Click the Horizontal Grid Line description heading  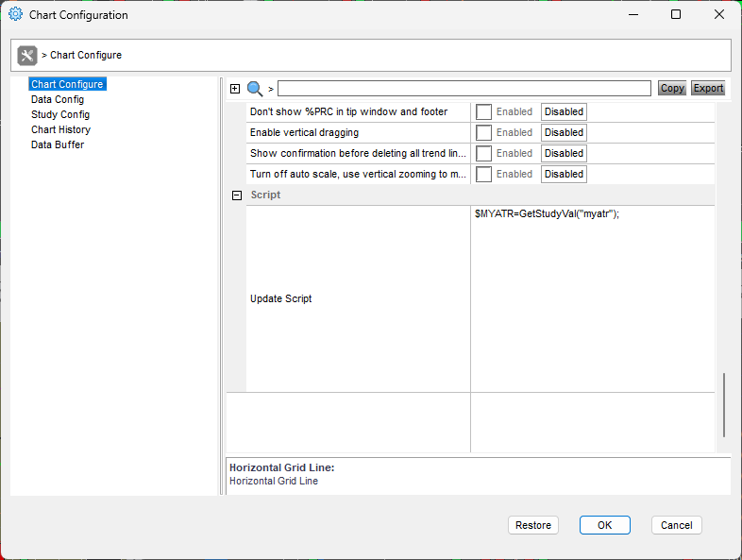pyautogui.click(x=282, y=467)
